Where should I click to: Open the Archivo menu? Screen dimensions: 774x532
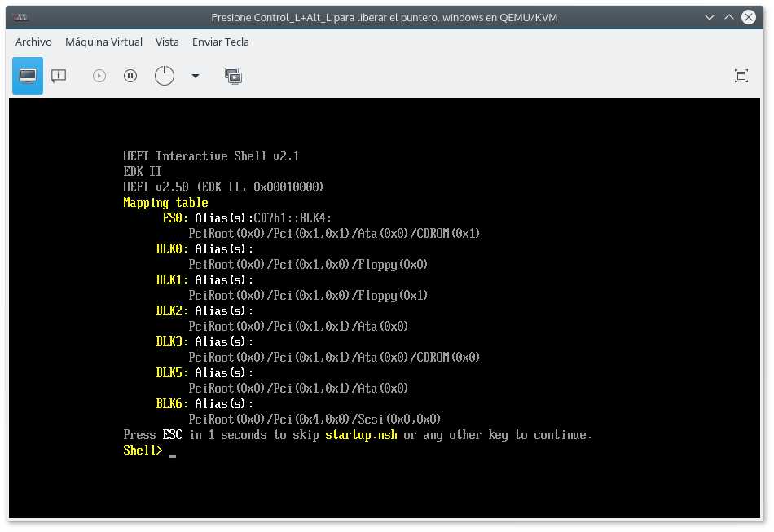[x=33, y=42]
